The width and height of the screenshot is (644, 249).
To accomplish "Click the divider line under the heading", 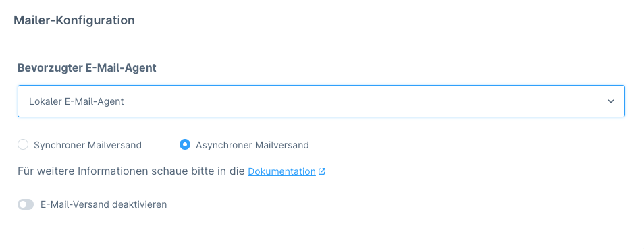I will click(322, 40).
